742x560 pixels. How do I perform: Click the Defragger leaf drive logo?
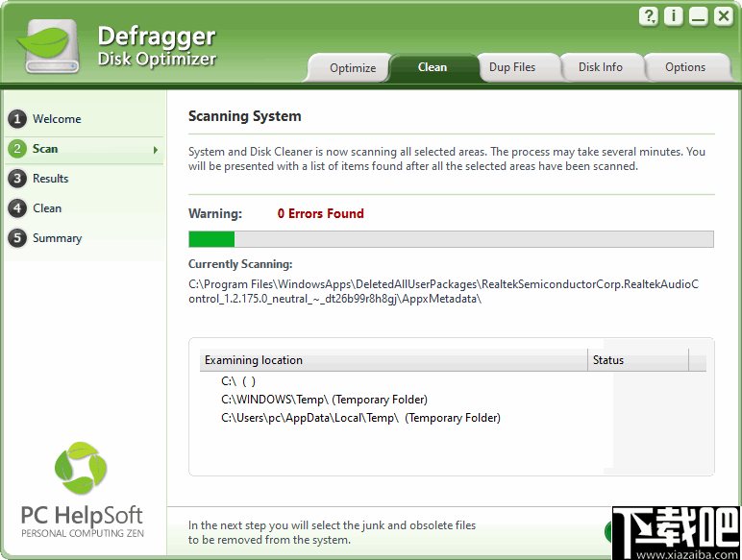point(49,46)
